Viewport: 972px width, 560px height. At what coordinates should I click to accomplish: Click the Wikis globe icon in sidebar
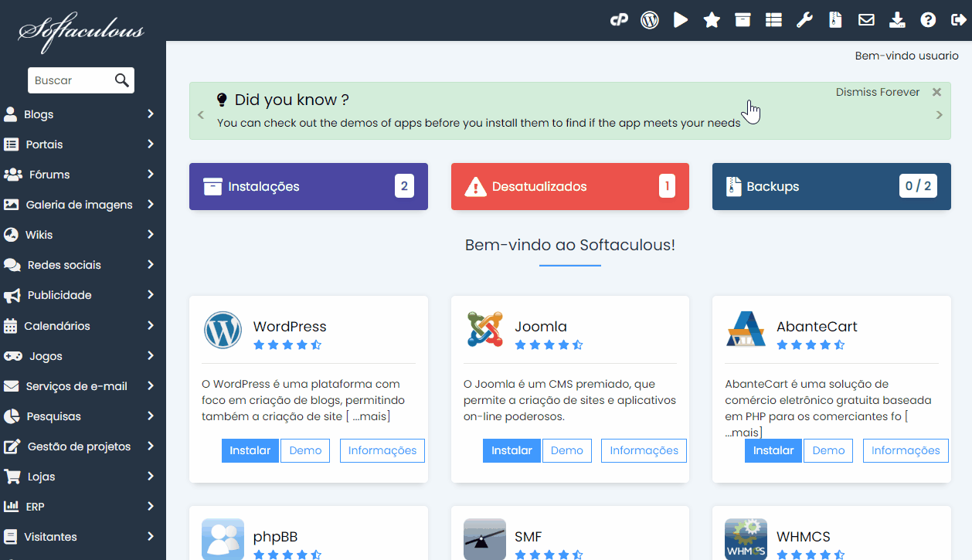pos(11,235)
